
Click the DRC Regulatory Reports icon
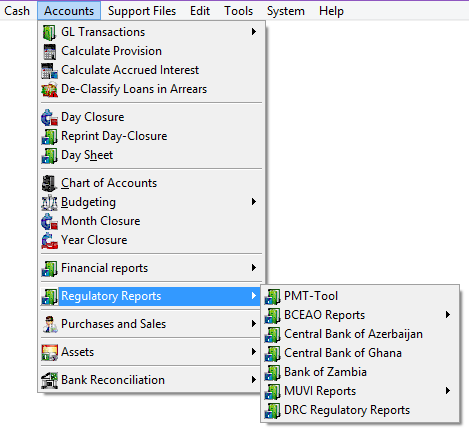(272, 410)
